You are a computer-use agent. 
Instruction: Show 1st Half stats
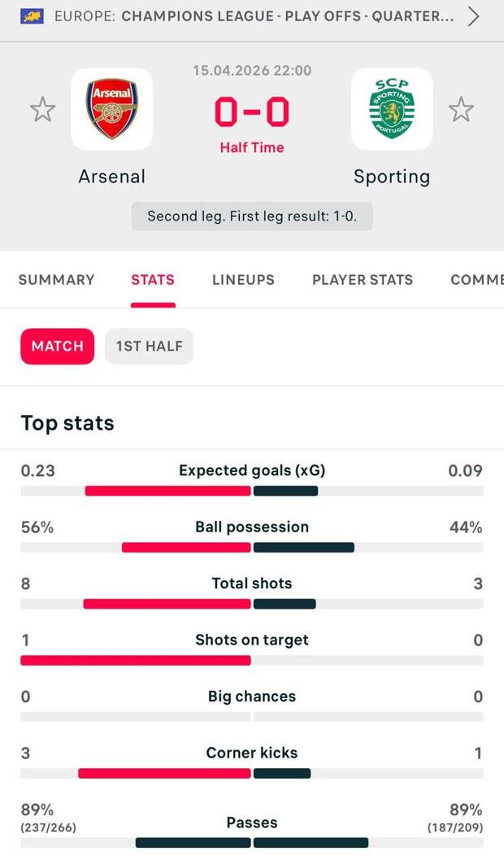point(149,346)
